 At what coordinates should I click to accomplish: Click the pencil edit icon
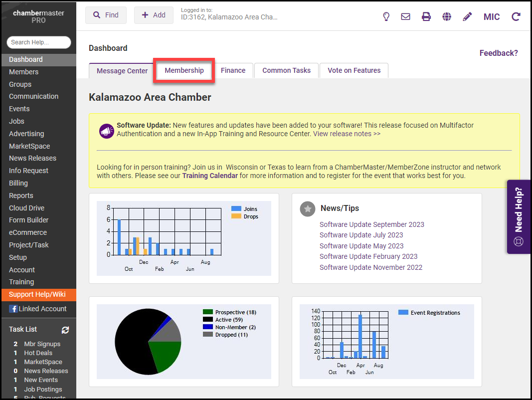coord(467,16)
